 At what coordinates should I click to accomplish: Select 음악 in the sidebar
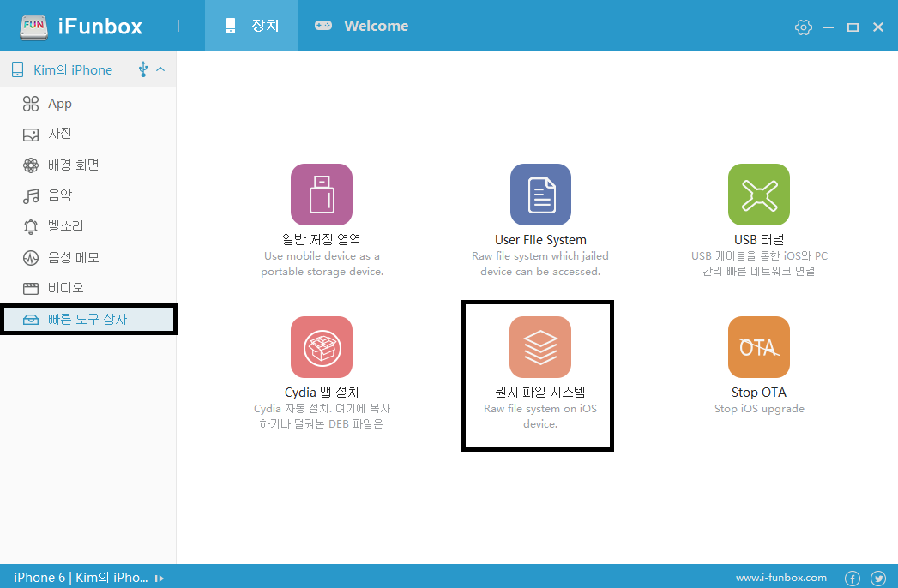point(88,195)
